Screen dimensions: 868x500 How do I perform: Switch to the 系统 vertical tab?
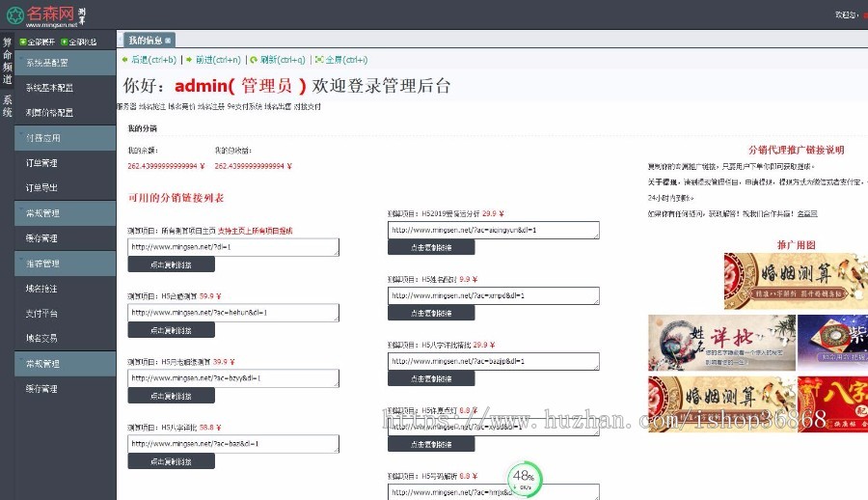pyautogui.click(x=7, y=106)
